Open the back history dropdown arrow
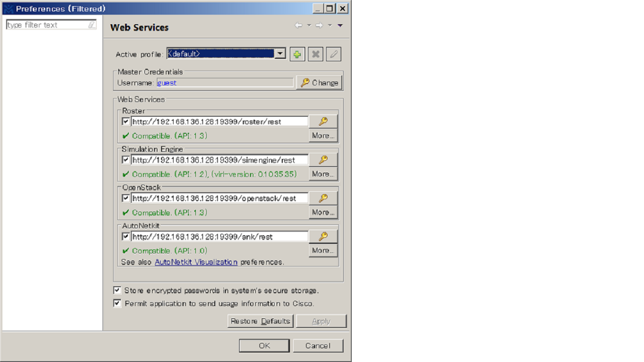The width and height of the screenshot is (644, 362). tap(309, 25)
